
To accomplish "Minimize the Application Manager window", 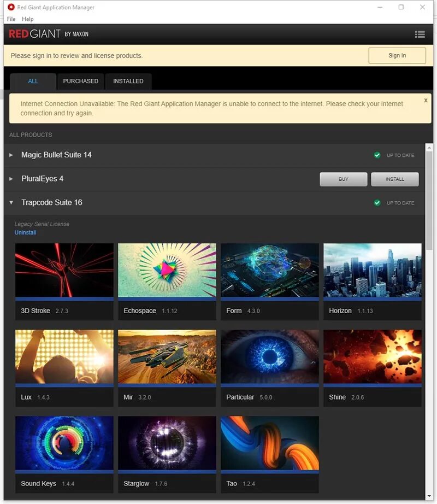I will click(380, 7).
